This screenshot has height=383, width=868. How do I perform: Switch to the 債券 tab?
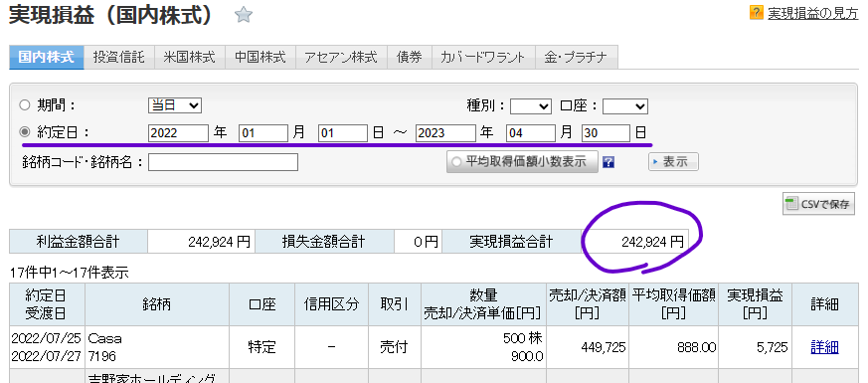pyautogui.click(x=409, y=57)
